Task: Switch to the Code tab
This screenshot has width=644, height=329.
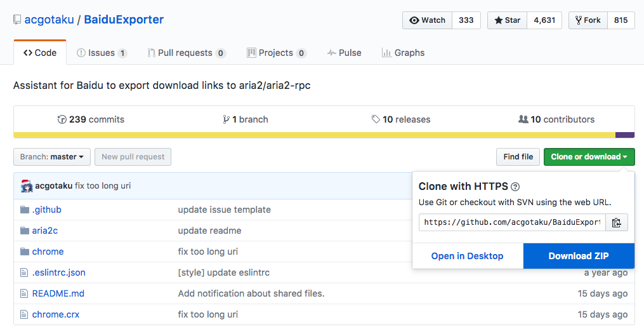Action: coord(40,53)
